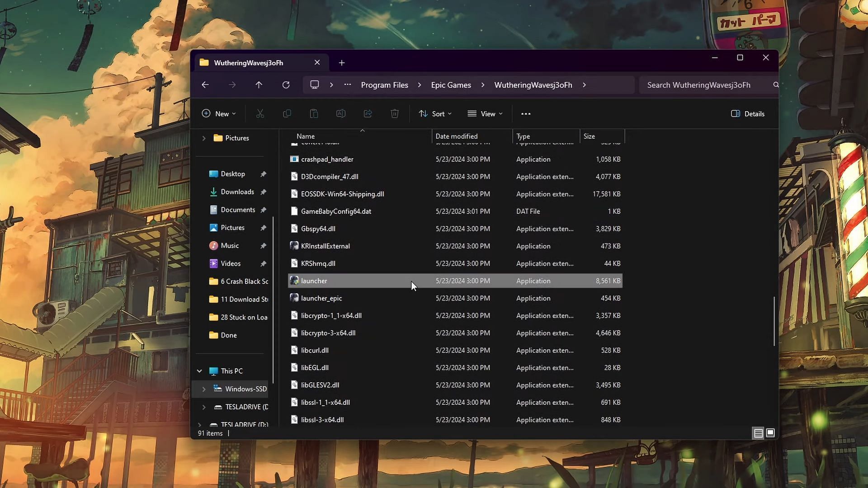The width and height of the screenshot is (868, 488).
Task: Open Downloads in quick access
Action: tap(237, 192)
